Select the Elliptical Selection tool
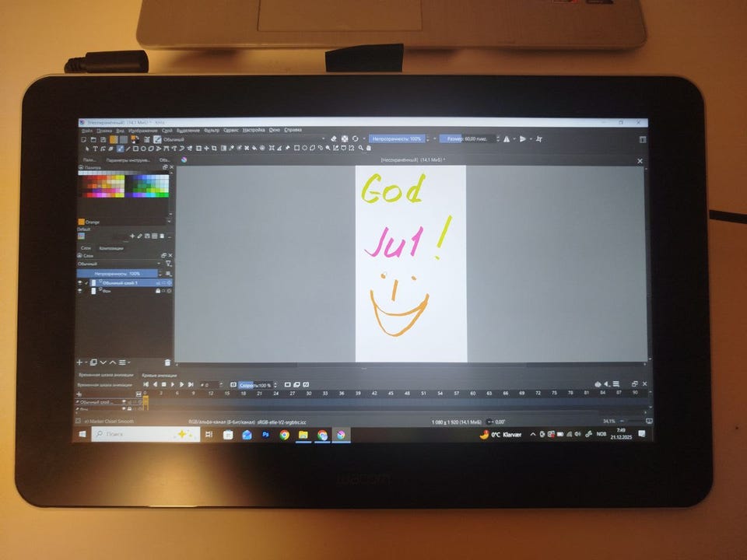This screenshot has height=560, width=747. point(304,149)
